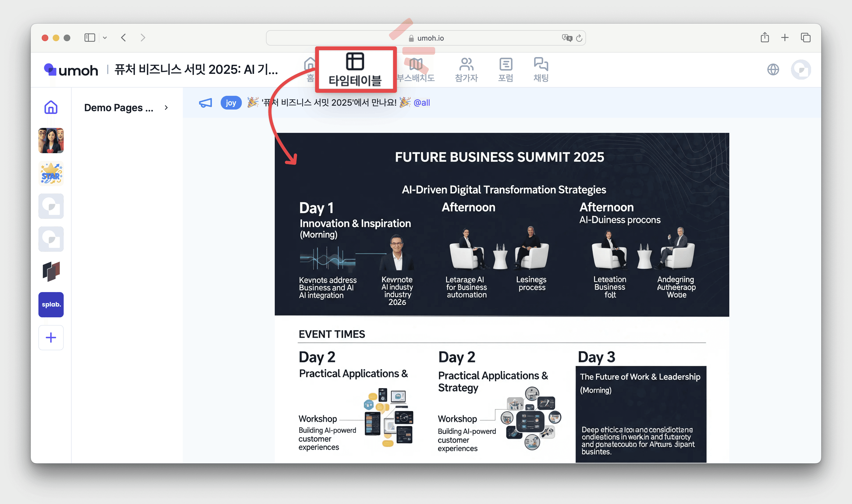Select the three-people avatar workspace thumbnail
852x504 pixels.
[x=51, y=140]
